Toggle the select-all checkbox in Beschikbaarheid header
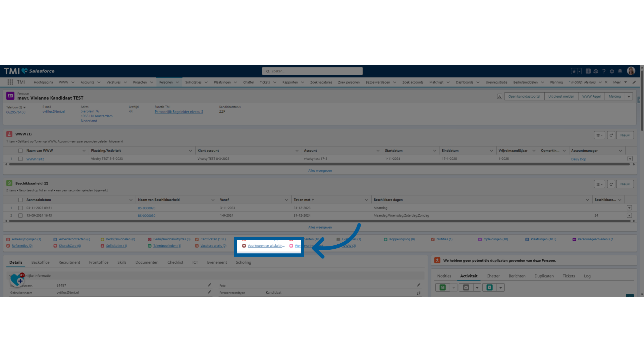The width and height of the screenshot is (644, 362). pos(20,200)
